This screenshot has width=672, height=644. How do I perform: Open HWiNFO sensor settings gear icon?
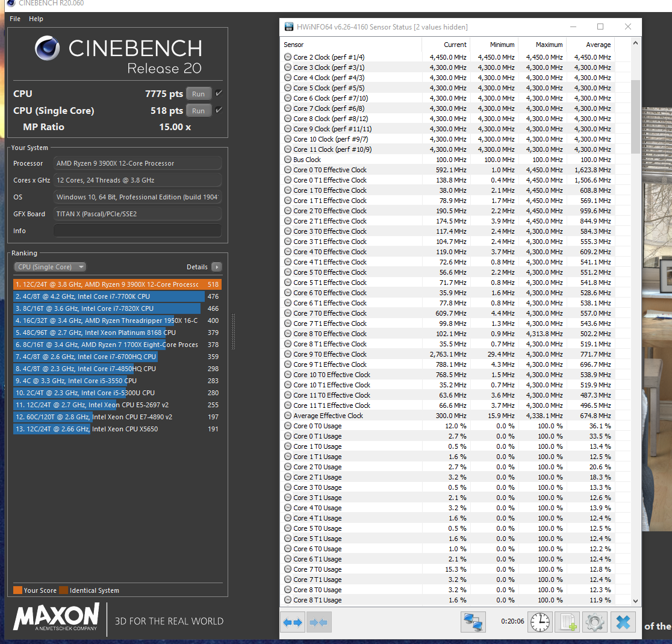point(595,622)
